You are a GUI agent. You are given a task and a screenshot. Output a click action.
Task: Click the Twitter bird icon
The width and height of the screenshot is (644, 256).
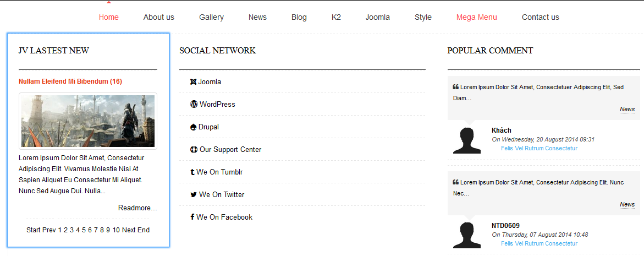(x=194, y=195)
